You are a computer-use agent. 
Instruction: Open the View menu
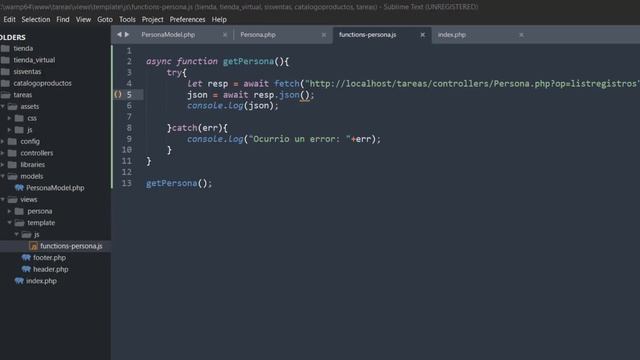[x=83, y=20]
